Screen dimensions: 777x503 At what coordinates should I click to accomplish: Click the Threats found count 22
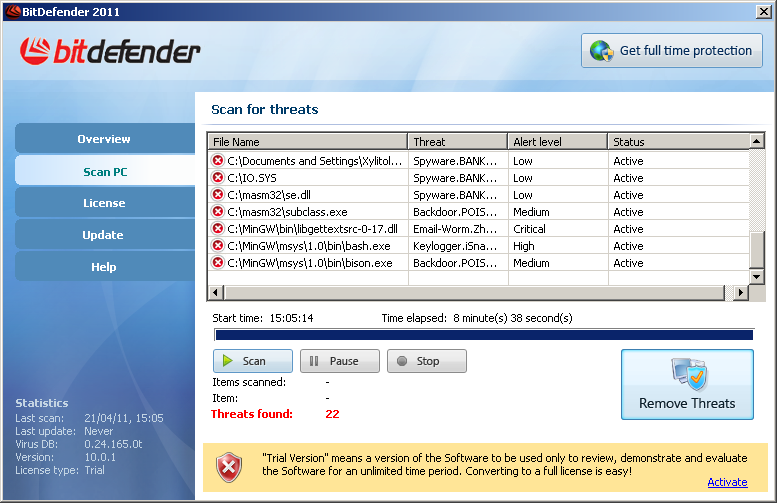pyautogui.click(x=332, y=414)
